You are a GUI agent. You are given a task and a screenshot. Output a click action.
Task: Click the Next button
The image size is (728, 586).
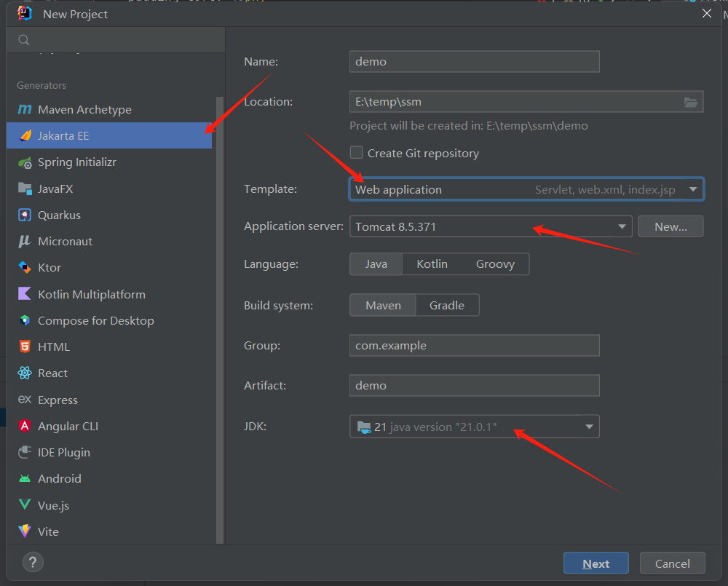(x=596, y=563)
